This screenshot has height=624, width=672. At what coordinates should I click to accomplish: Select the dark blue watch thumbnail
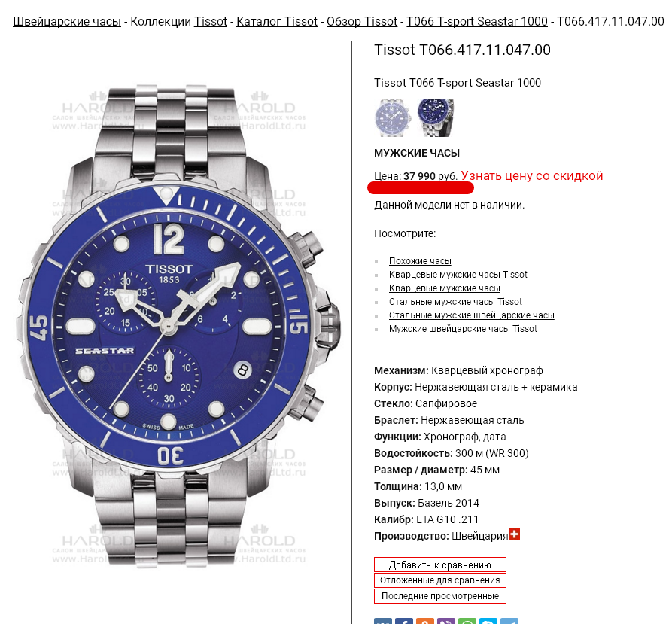[436, 118]
